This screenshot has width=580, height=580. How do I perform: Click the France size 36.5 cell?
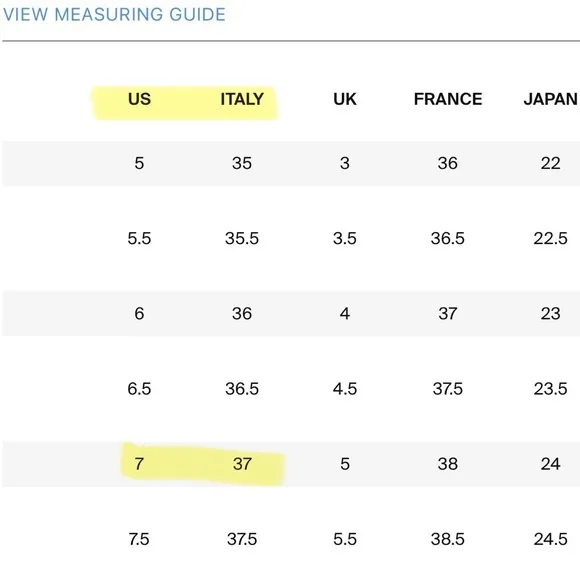448,238
